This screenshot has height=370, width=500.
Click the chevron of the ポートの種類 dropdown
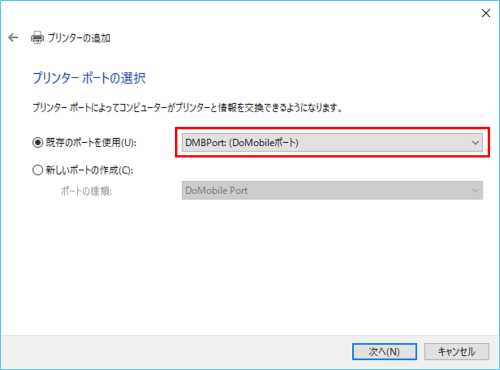click(475, 190)
